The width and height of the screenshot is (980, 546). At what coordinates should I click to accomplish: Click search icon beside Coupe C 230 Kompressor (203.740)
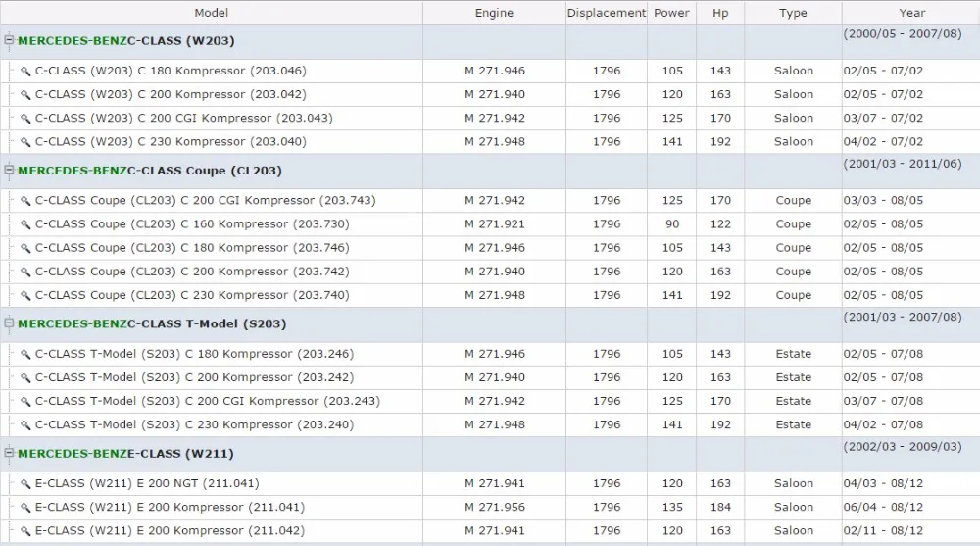pyautogui.click(x=25, y=296)
